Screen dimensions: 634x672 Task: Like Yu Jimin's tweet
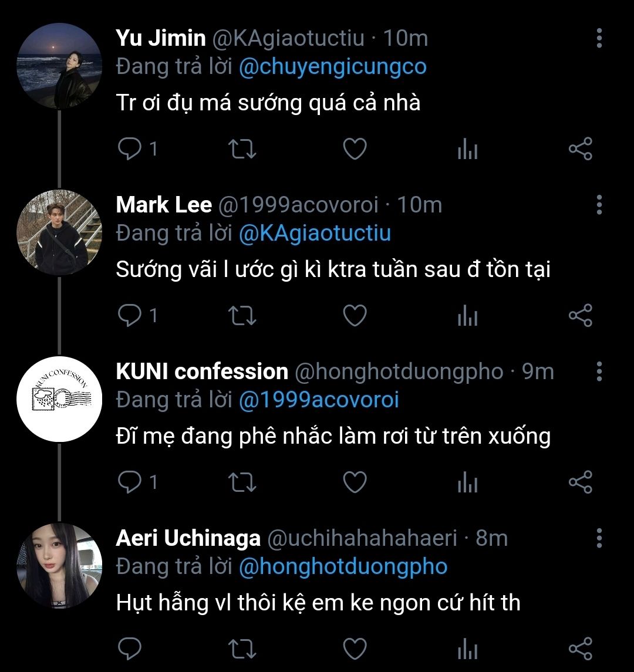[355, 150]
